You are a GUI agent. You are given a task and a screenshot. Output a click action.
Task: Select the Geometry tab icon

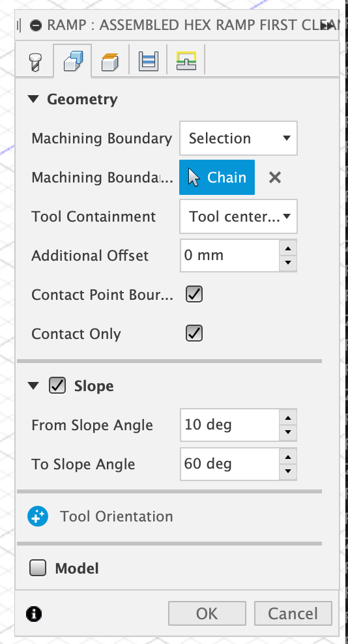click(x=73, y=61)
